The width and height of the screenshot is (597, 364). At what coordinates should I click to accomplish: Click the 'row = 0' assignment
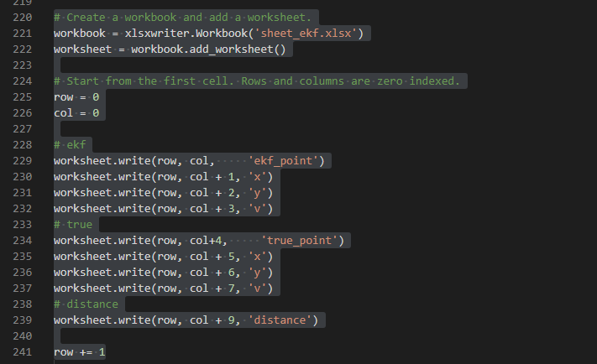[76, 97]
